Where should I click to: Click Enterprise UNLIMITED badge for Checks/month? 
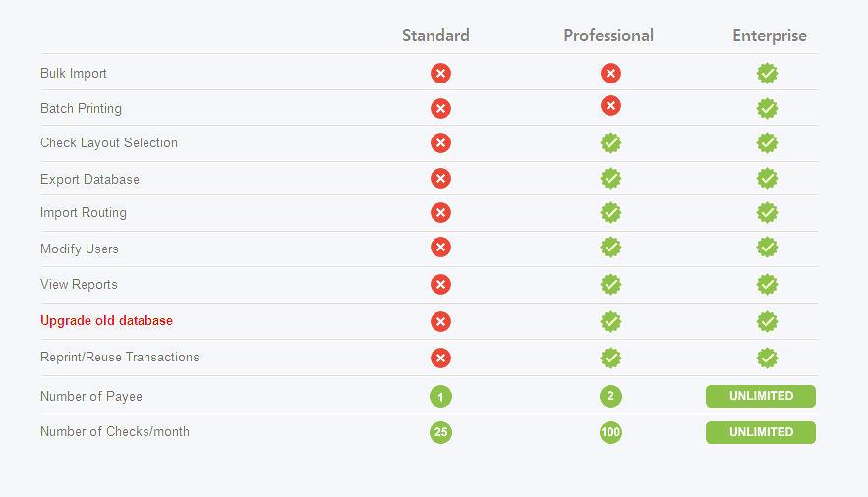(x=761, y=432)
